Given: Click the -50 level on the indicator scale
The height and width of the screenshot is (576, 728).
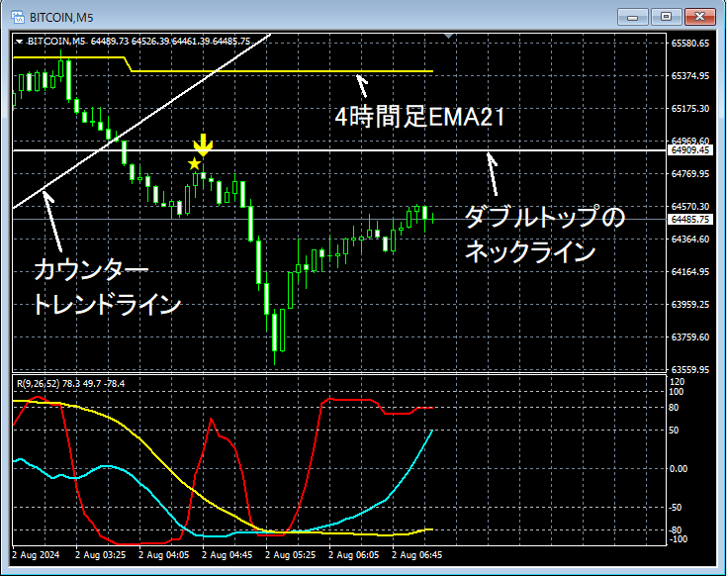Looking at the screenshot, I should click(675, 508).
